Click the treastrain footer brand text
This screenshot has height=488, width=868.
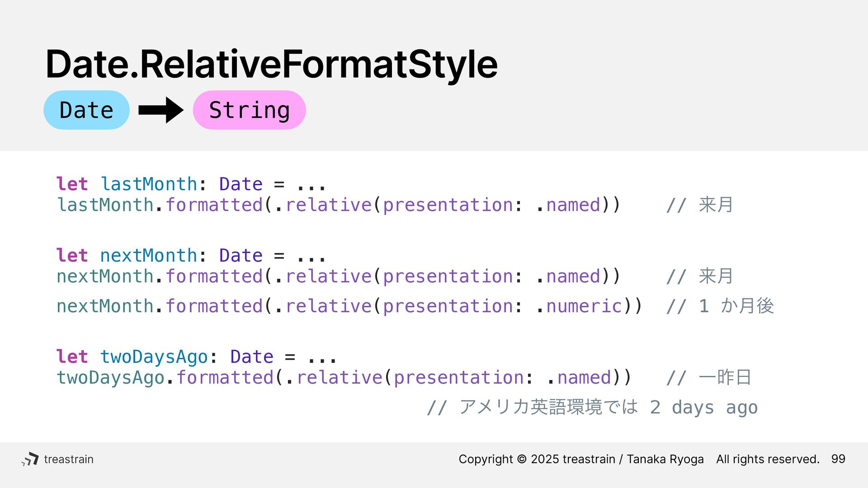(x=69, y=459)
